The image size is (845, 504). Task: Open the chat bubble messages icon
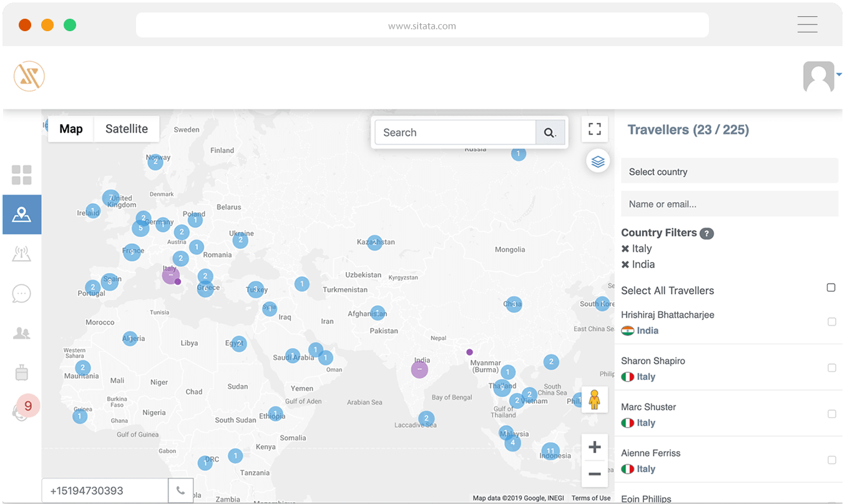pyautogui.click(x=21, y=293)
